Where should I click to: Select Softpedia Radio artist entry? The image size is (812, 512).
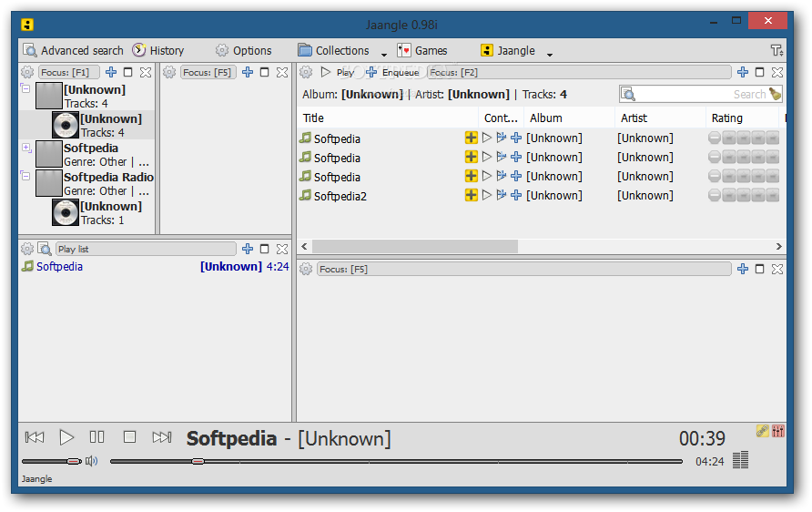(95, 184)
